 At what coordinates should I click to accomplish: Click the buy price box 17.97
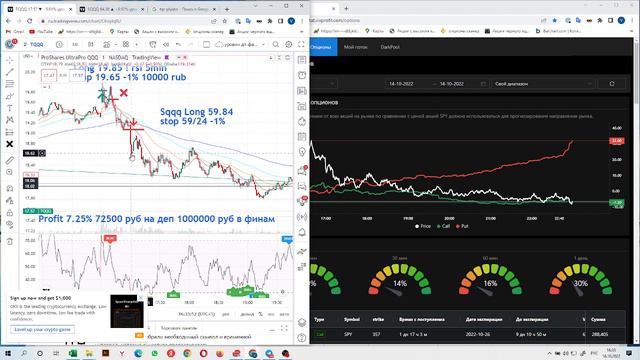[77, 76]
